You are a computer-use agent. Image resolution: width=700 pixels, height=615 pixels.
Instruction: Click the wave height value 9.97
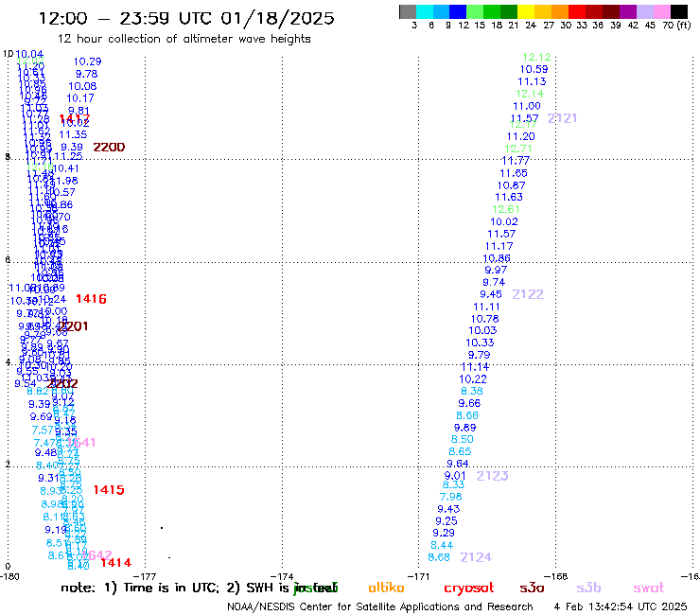pyautogui.click(x=496, y=270)
